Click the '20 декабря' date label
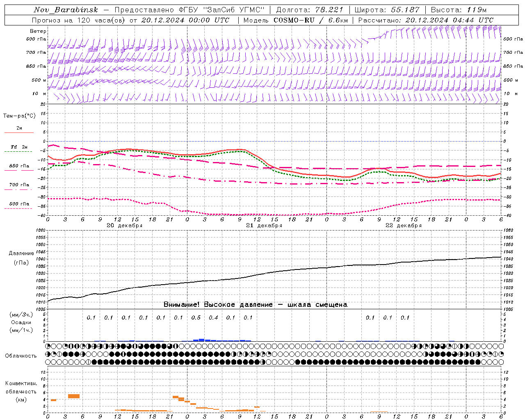This screenshot has height=420, width=525. (x=125, y=226)
